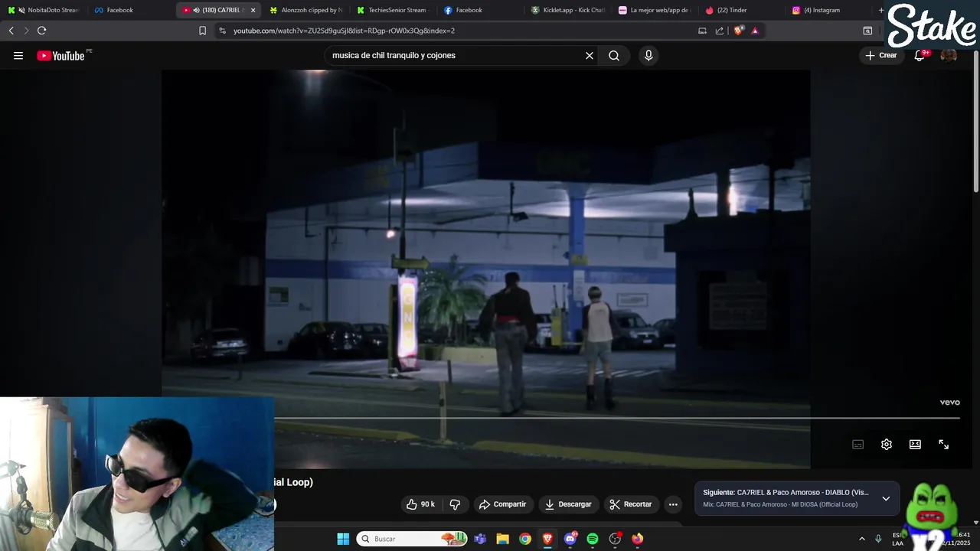The width and height of the screenshot is (980, 551).
Task: Switch to the TechiesSenior Stream tab
Action: coord(392,10)
